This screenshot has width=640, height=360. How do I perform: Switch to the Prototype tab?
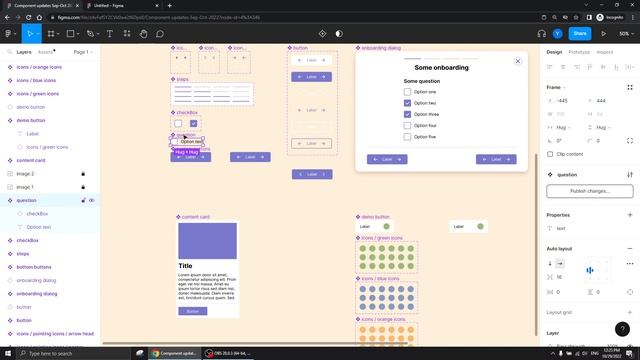579,52
